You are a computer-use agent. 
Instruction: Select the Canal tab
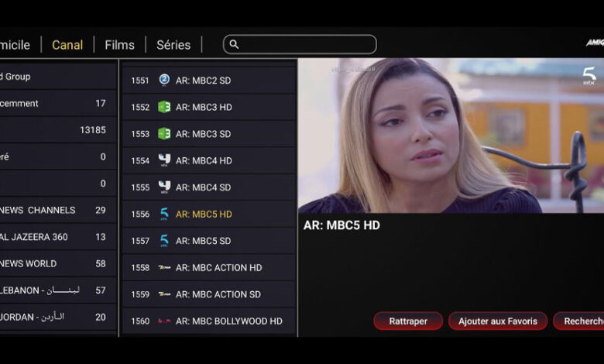point(67,45)
